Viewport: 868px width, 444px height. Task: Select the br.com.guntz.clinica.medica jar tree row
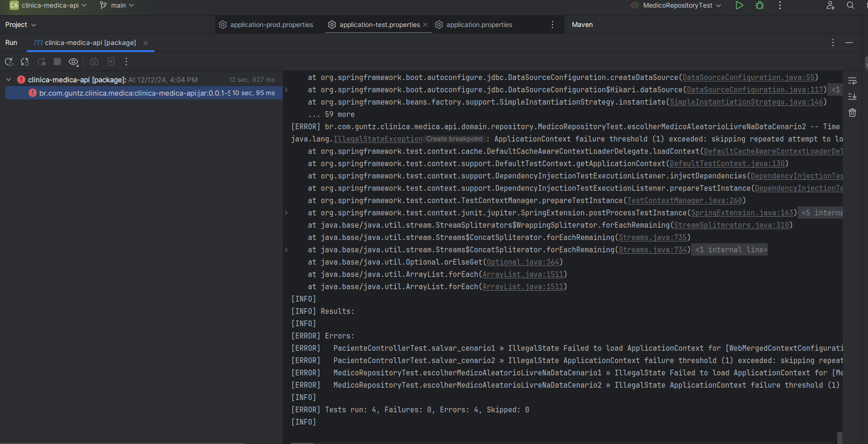pos(144,93)
